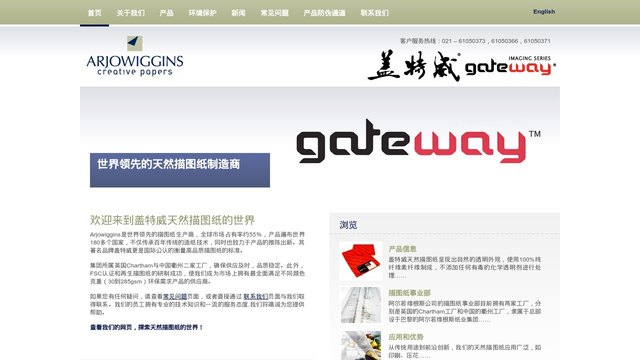The width and height of the screenshot is (640, 360).
Task: Click the 欢迎来到盖特威天然描图纸的世界 heading
Action: [x=172, y=220]
